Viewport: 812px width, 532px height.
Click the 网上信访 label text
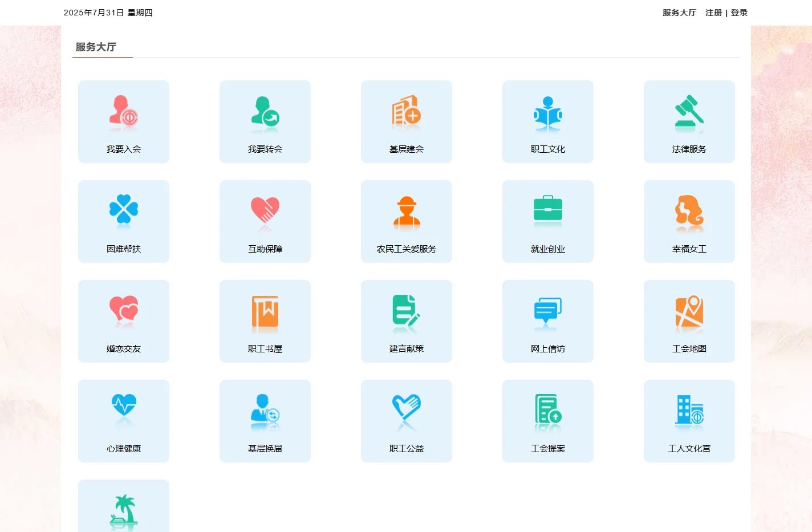point(548,348)
